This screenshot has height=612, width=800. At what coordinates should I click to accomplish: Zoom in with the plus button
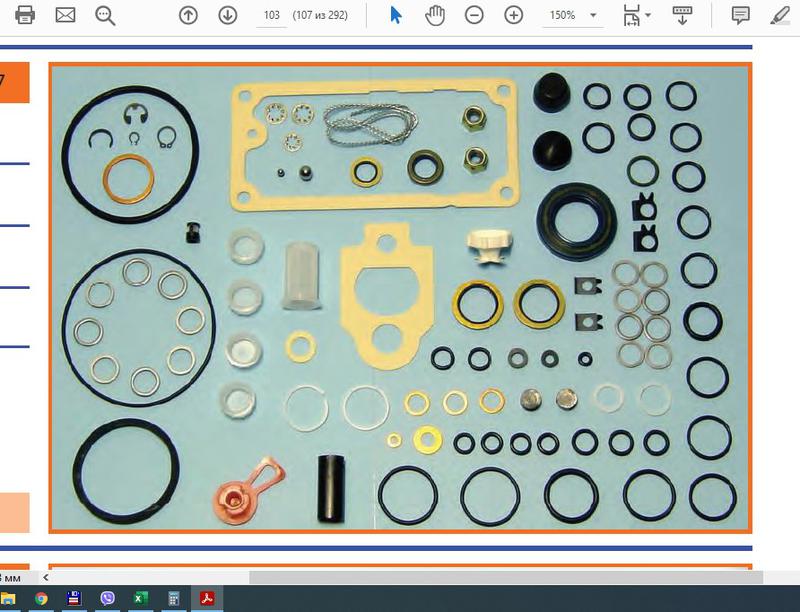[513, 15]
